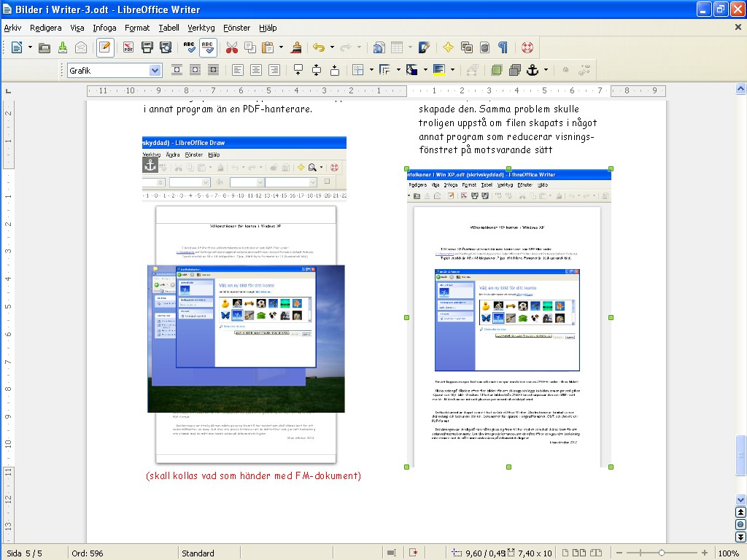747x560 pixels.
Task: Send image to back
Action: click(x=514, y=71)
